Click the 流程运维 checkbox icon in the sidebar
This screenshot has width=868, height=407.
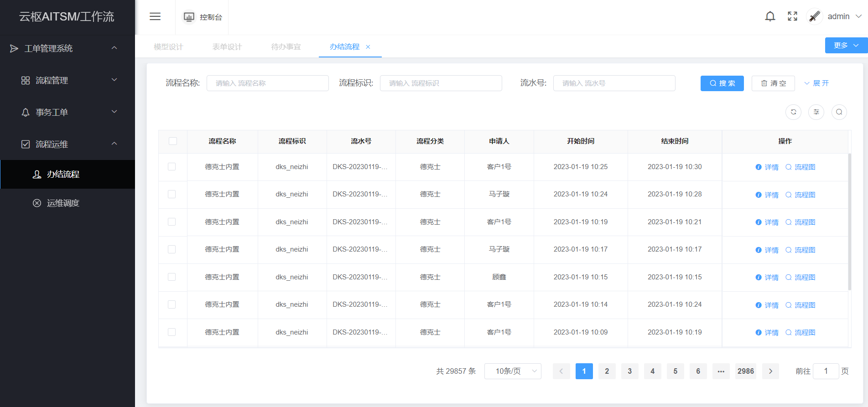(26, 144)
